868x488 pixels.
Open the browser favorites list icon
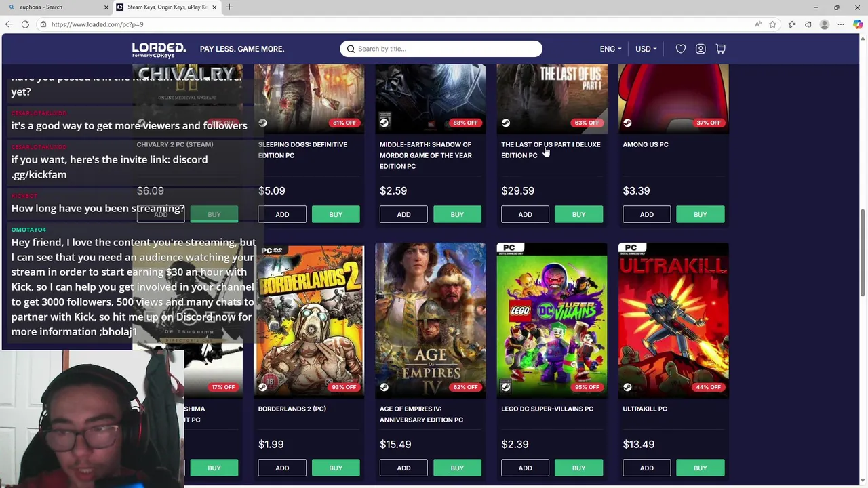(x=792, y=24)
